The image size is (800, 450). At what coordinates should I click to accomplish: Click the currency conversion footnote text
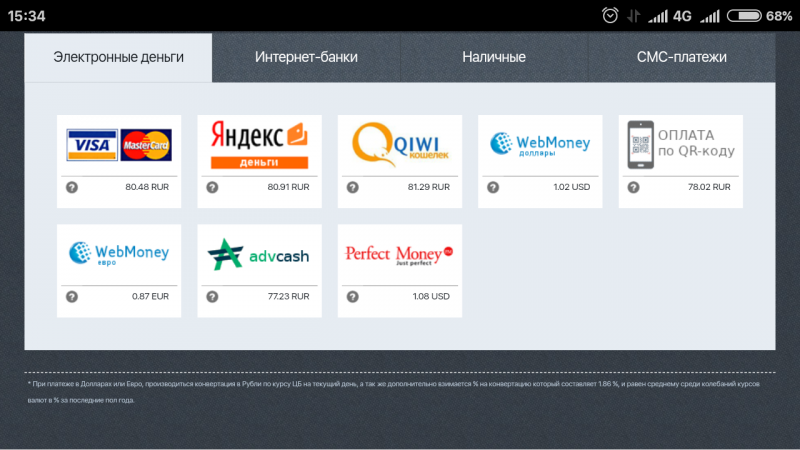[393, 392]
